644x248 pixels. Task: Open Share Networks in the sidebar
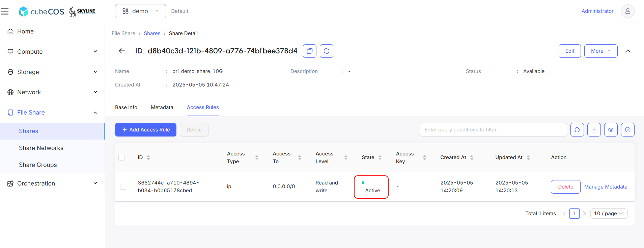point(41,148)
